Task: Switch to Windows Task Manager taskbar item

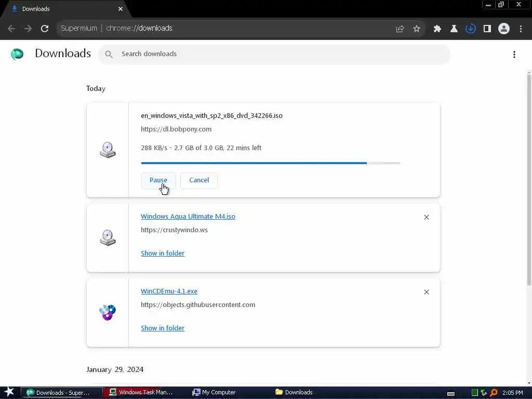Action: tap(144, 393)
